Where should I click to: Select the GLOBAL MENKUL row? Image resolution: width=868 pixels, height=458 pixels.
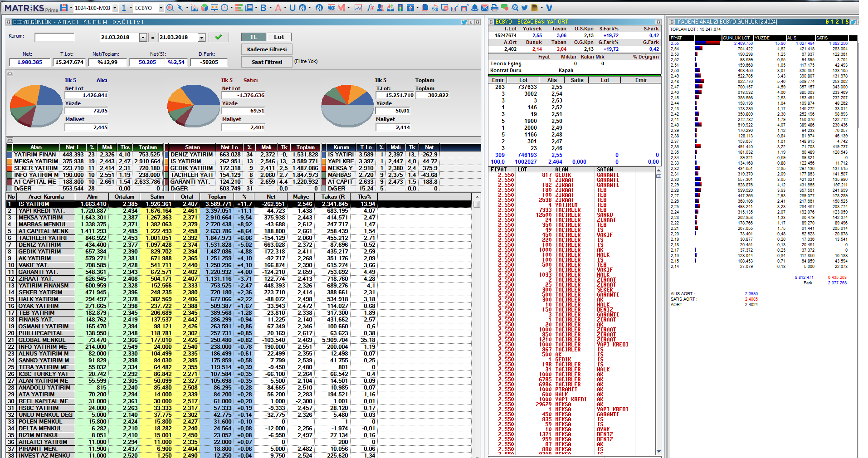tap(239, 340)
